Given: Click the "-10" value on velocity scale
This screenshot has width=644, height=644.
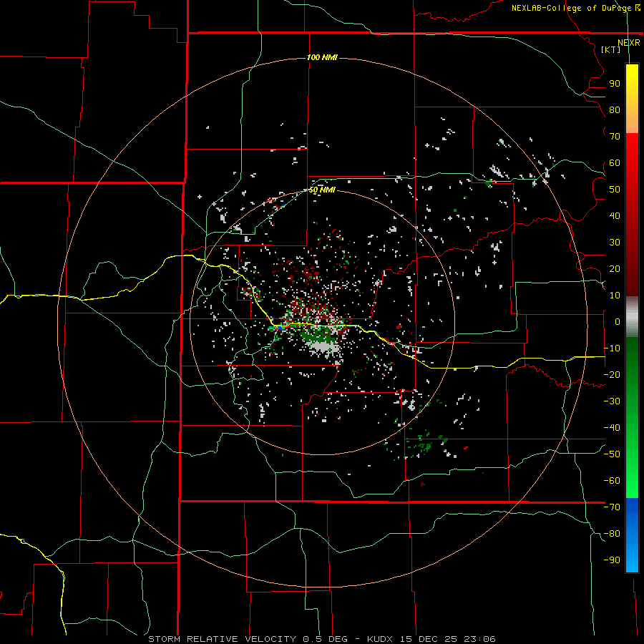Looking at the screenshot, I should [x=612, y=348].
